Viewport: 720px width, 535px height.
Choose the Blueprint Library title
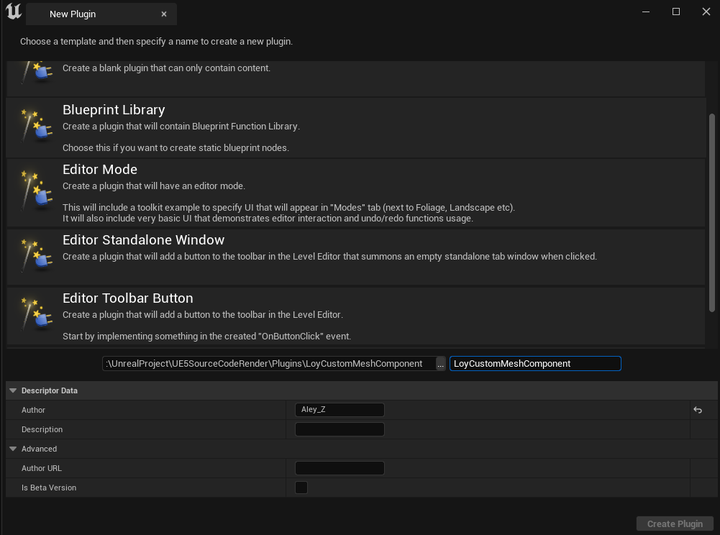[113, 110]
